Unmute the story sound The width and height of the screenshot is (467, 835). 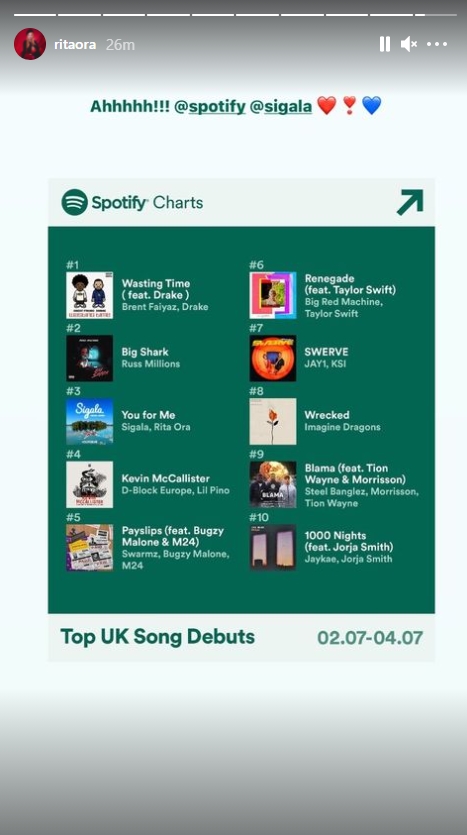(x=409, y=44)
